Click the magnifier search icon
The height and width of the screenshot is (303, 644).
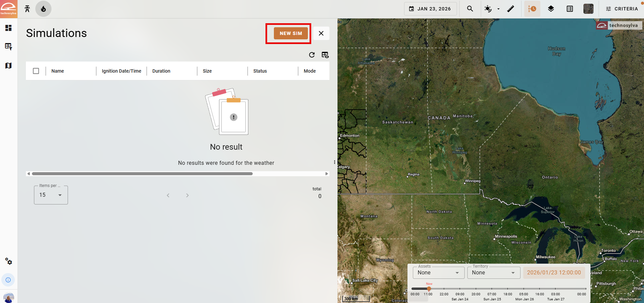pyautogui.click(x=470, y=9)
